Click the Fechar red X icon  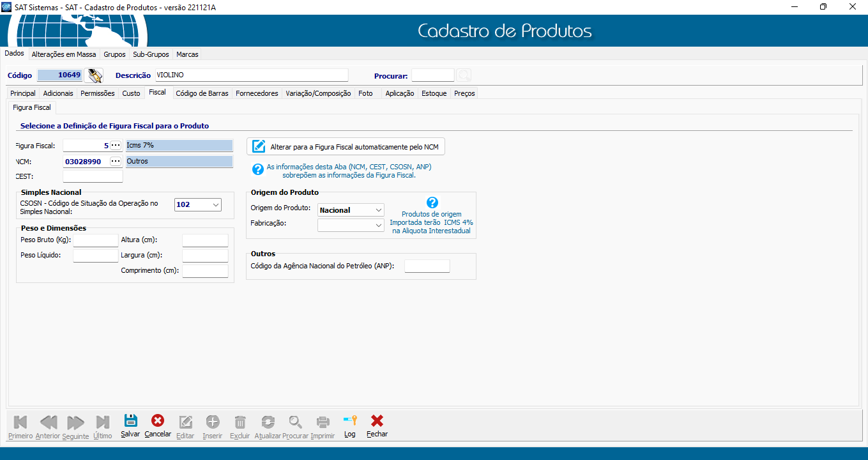click(x=377, y=421)
